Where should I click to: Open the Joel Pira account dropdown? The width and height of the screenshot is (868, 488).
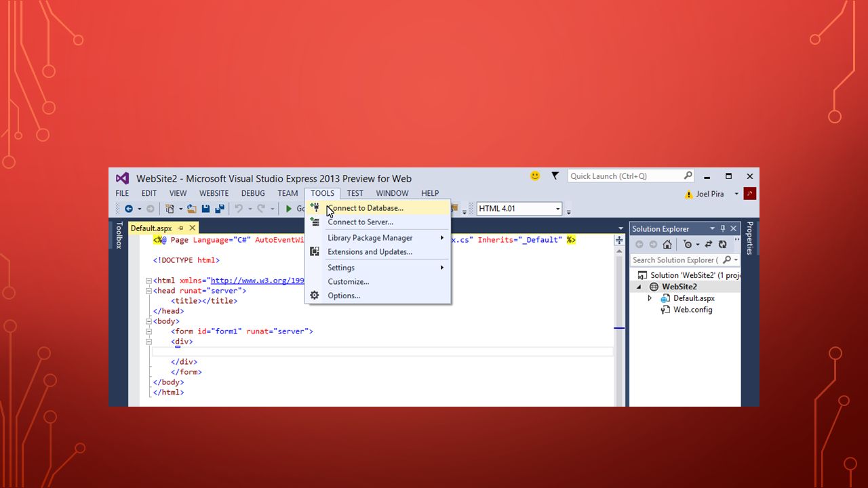[736, 195]
